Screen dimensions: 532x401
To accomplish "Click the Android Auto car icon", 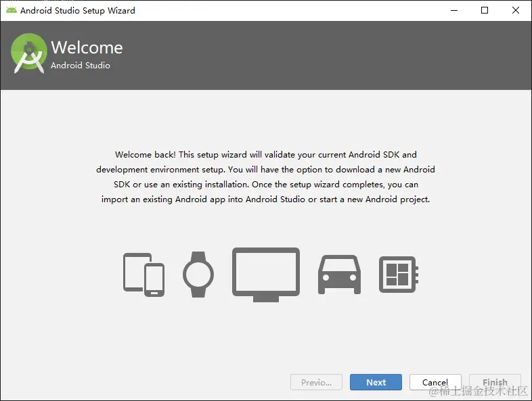I will 339,275.
